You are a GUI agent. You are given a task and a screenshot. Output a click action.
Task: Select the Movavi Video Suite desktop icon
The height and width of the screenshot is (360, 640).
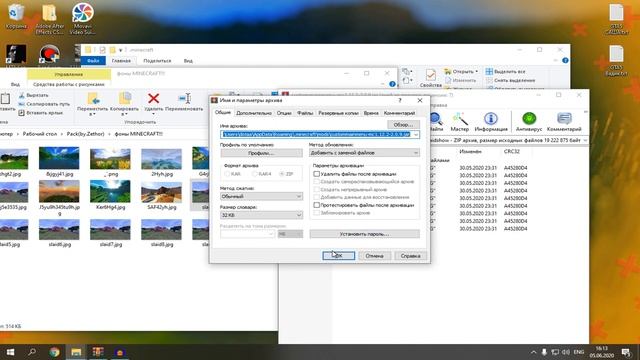coord(82,19)
